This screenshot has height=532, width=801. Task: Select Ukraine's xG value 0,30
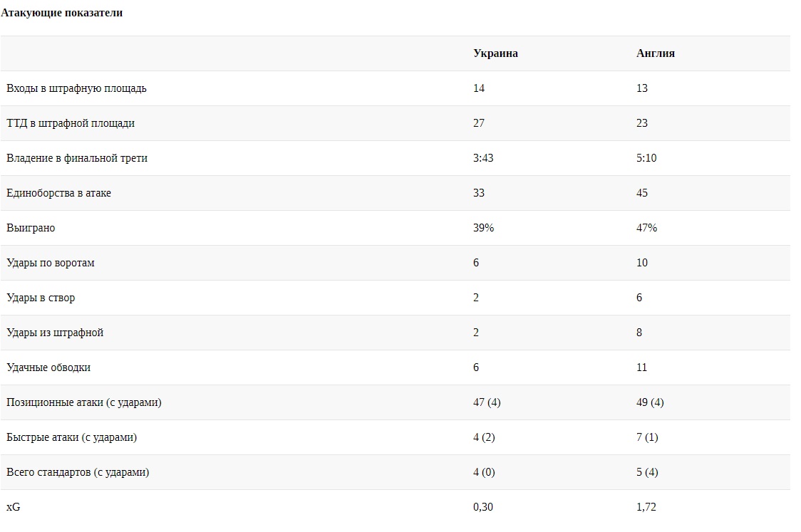[x=483, y=507]
